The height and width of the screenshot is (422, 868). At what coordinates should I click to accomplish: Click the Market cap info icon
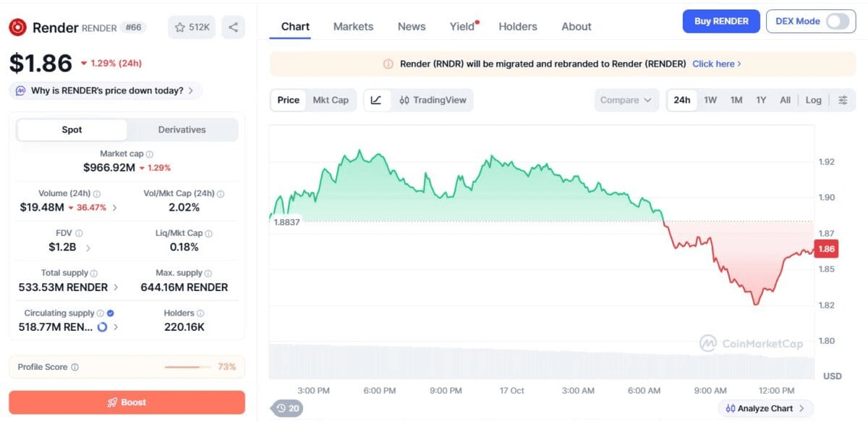click(150, 154)
